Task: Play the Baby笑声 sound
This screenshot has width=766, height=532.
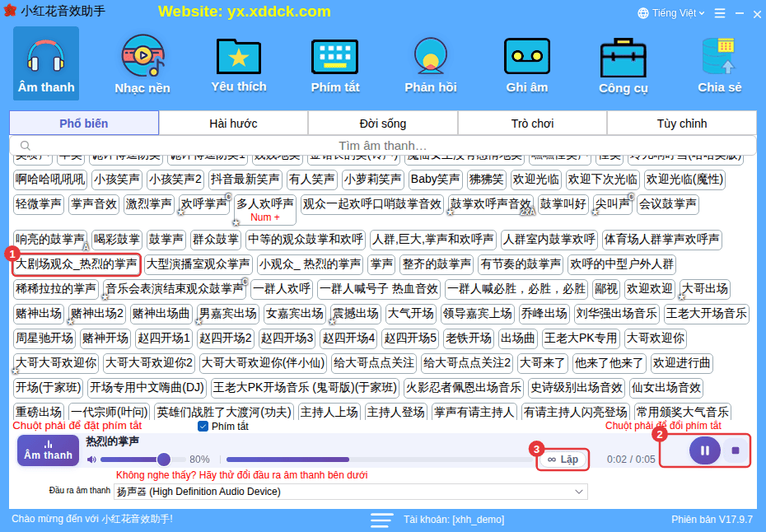Action: pos(435,180)
